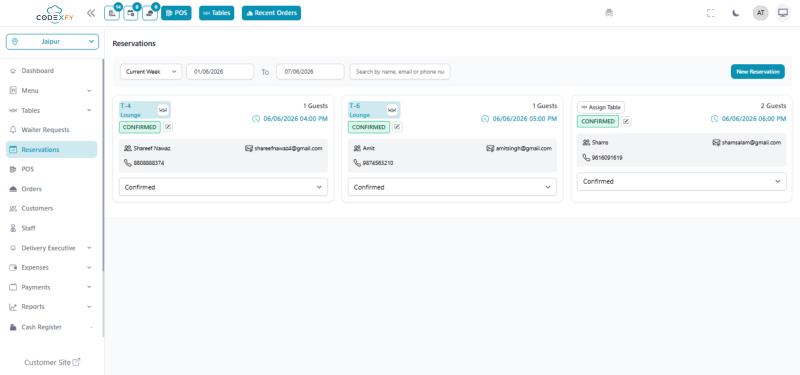The height and width of the screenshot is (375, 800).
Task: Click the New Reservation button
Action: (x=758, y=72)
